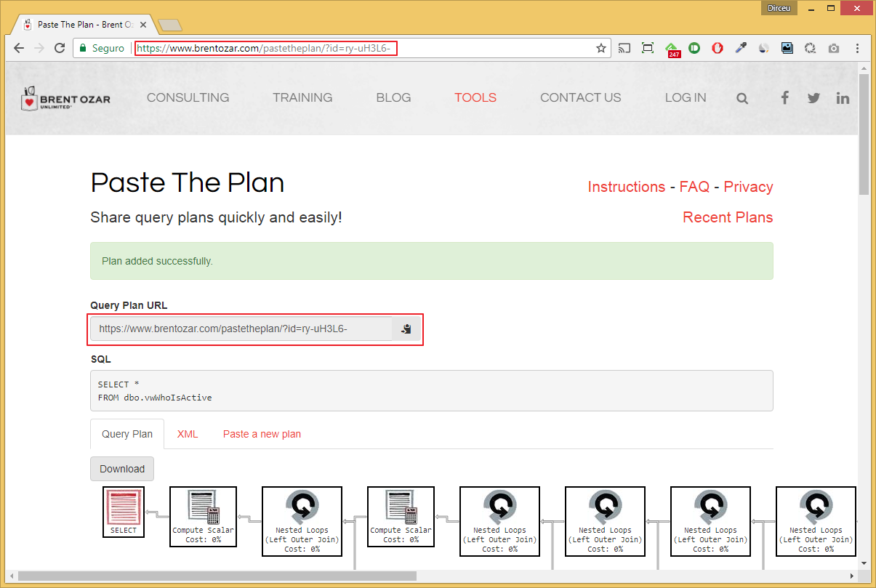Open the Twitter social icon
The height and width of the screenshot is (588, 876).
813,98
